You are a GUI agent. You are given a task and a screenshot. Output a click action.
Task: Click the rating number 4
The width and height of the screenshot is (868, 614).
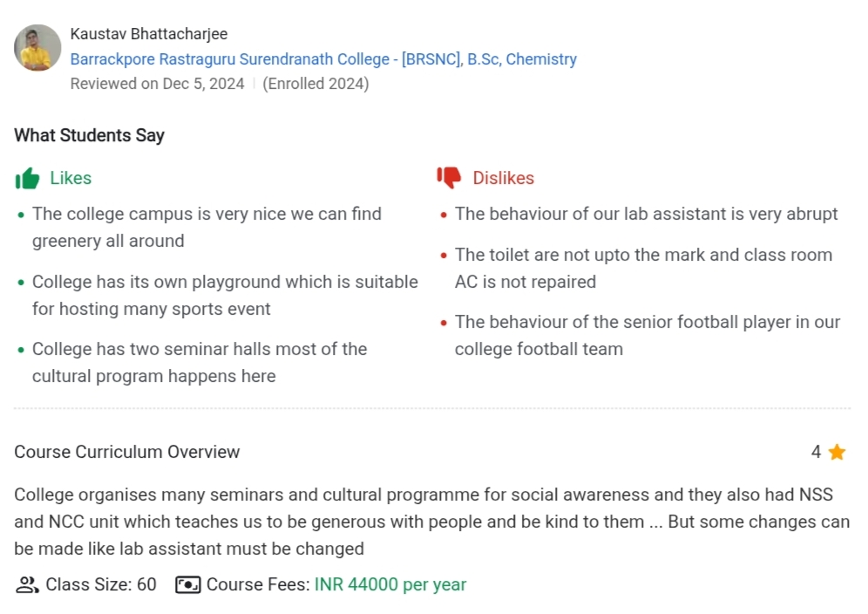pos(816,452)
